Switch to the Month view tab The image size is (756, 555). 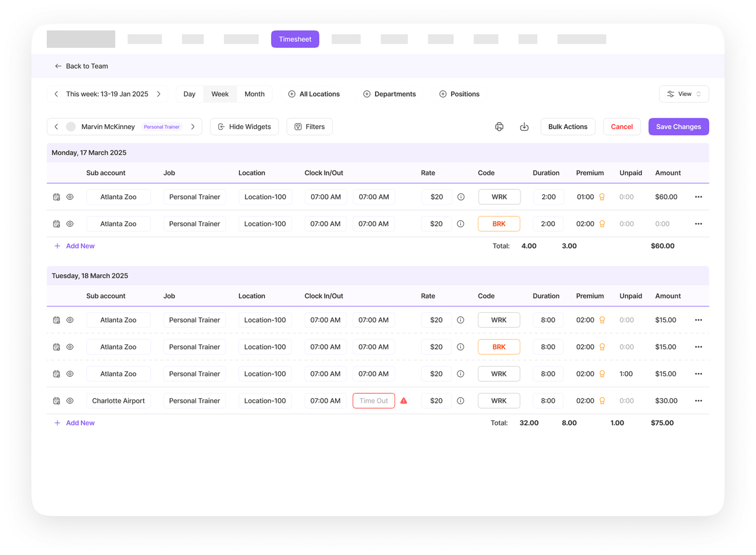coord(254,94)
